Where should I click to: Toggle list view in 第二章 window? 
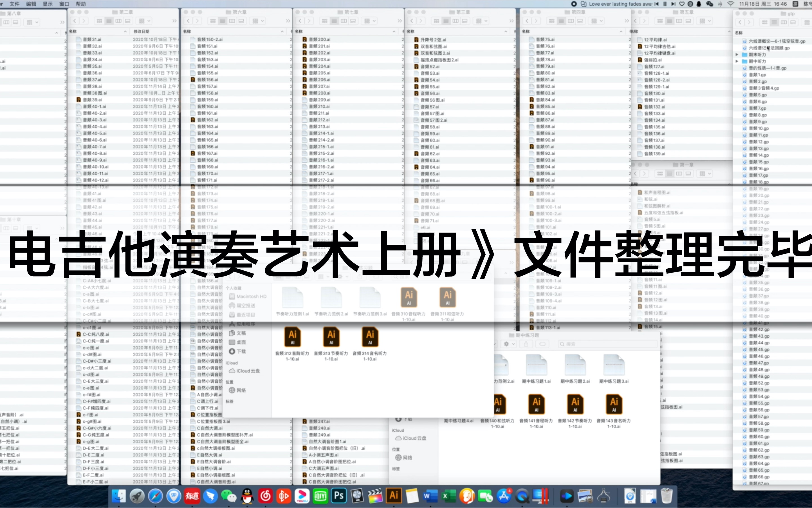click(109, 21)
